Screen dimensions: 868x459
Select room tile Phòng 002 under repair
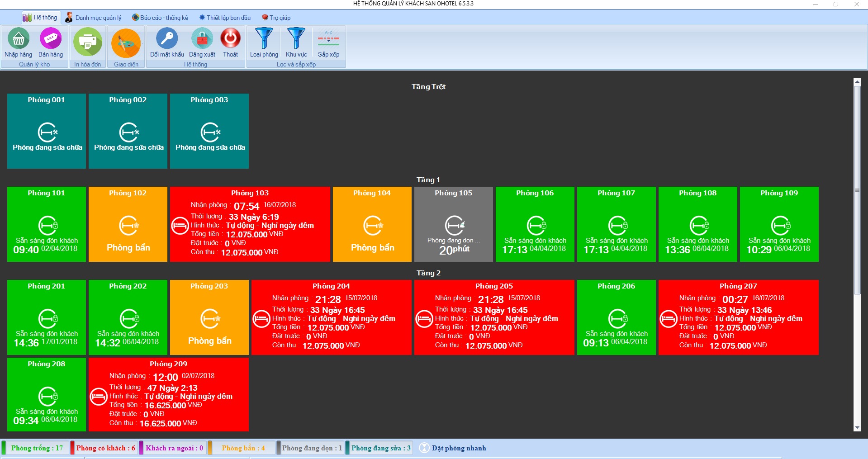pos(128,131)
